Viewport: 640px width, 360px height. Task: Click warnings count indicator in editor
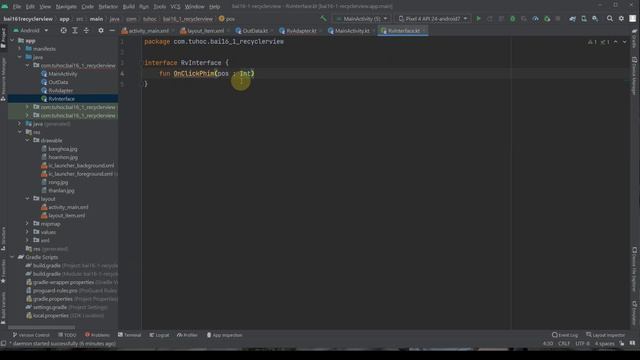tap(592, 42)
